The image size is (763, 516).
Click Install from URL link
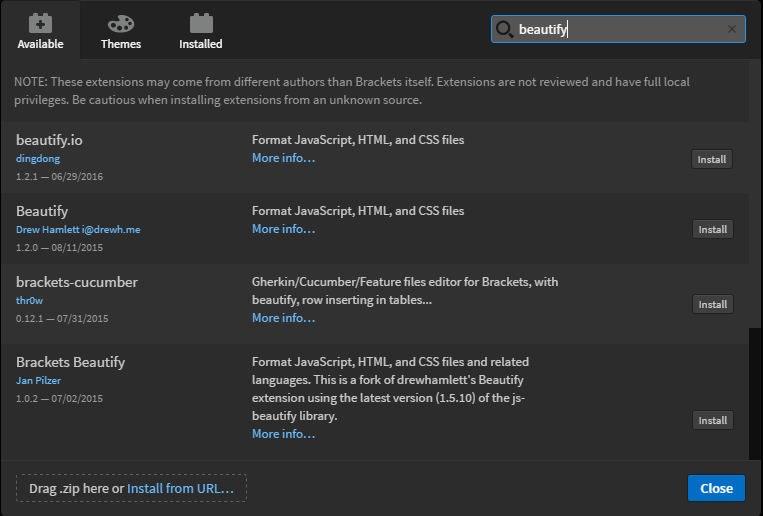tap(180, 488)
